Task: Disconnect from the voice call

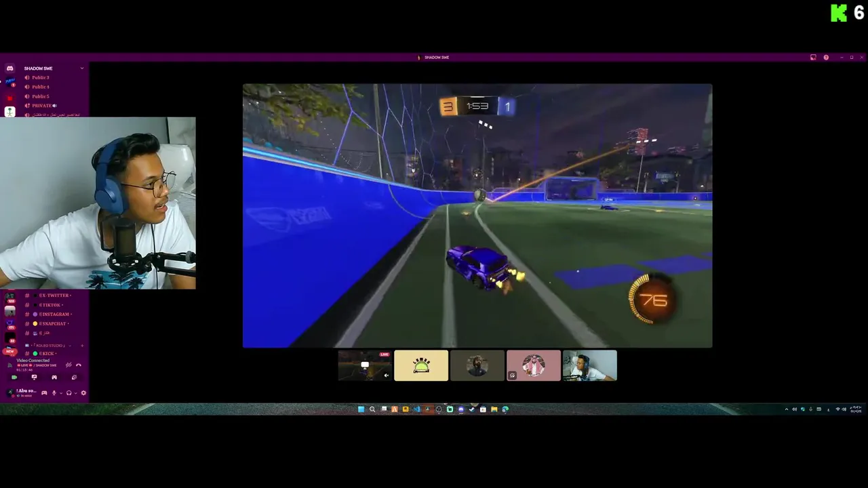Action: tap(79, 365)
